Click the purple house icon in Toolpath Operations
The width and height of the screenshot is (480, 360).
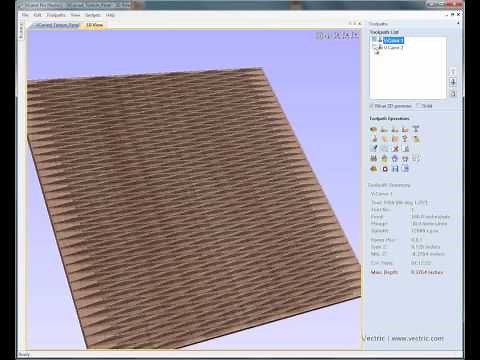395,159
